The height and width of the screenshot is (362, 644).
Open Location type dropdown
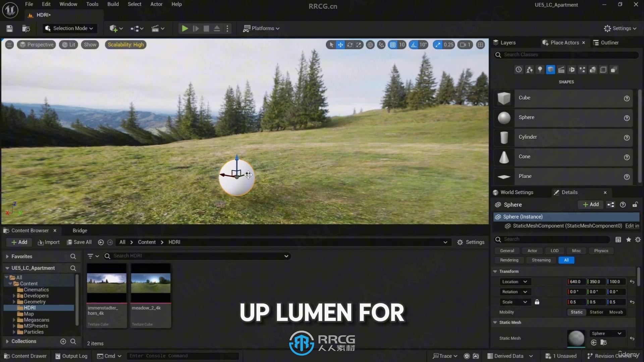click(x=515, y=282)
